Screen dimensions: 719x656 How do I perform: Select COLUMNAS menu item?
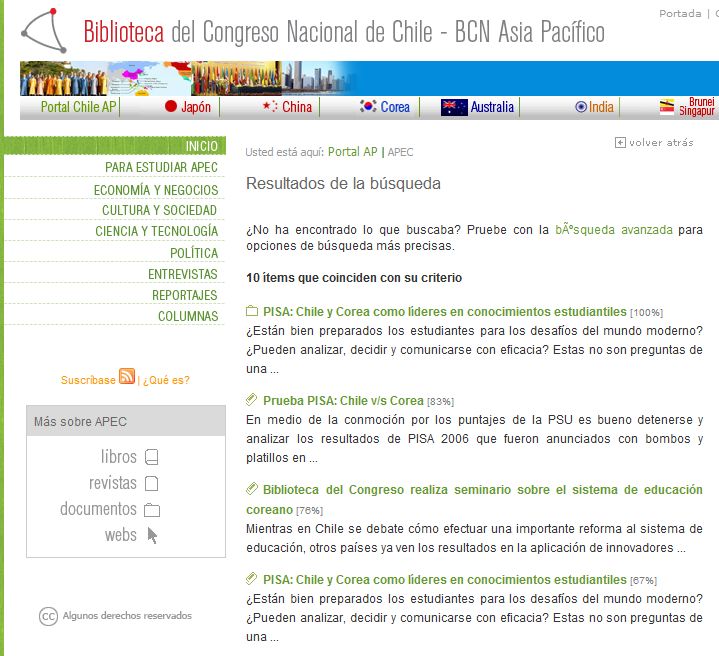[x=188, y=316]
